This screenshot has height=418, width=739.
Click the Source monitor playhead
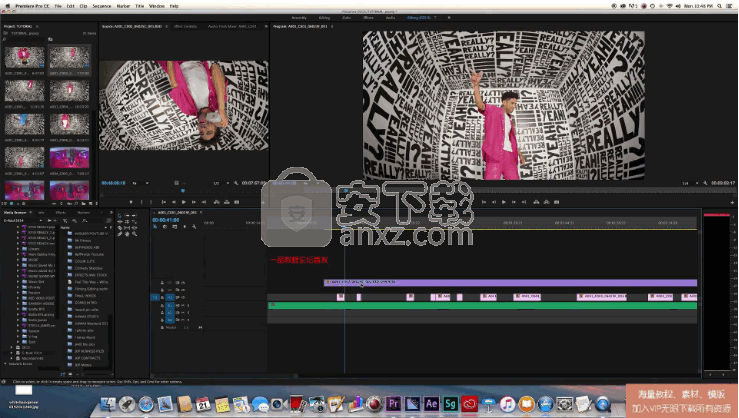(183, 191)
